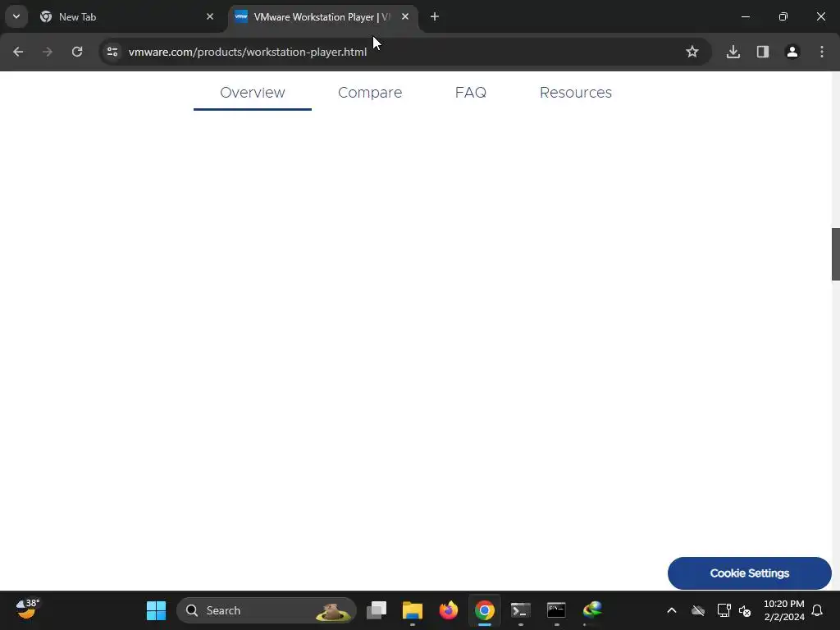
Task: Open the notifications bell
Action: tap(817, 610)
